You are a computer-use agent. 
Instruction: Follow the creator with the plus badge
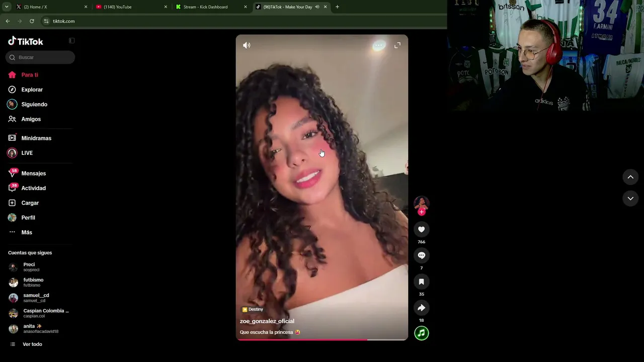click(422, 212)
